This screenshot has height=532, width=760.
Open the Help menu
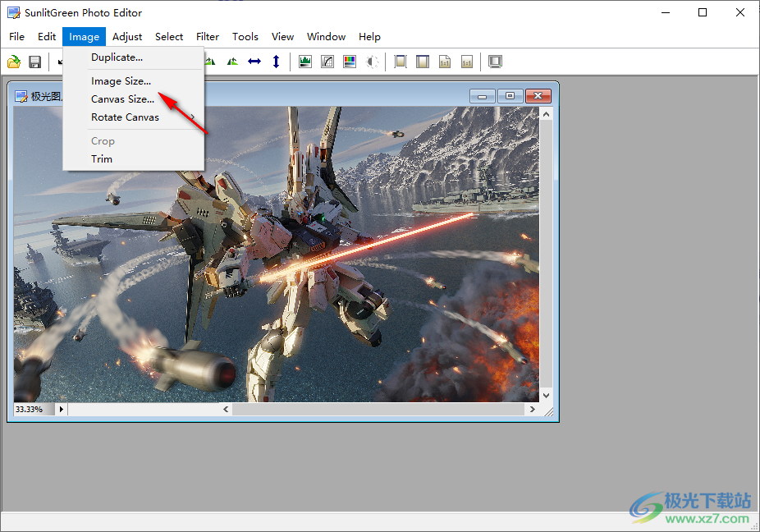click(369, 37)
